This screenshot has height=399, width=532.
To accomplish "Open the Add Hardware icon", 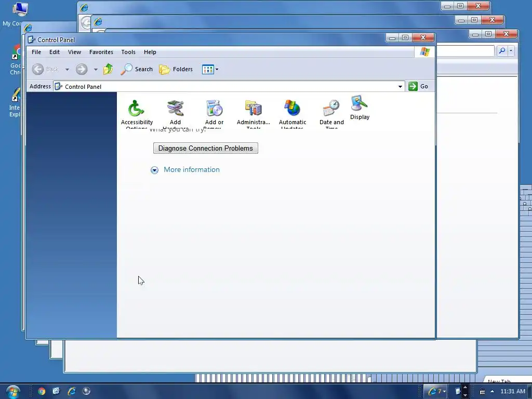I will [176, 114].
